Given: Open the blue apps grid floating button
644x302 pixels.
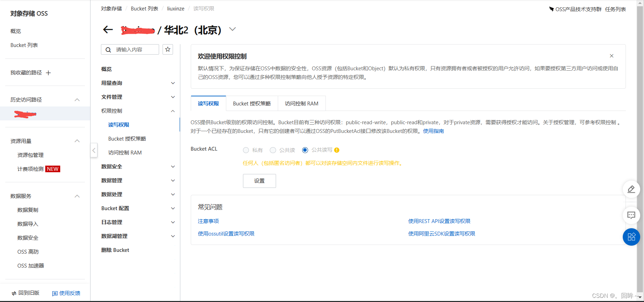Looking at the screenshot, I should [631, 237].
